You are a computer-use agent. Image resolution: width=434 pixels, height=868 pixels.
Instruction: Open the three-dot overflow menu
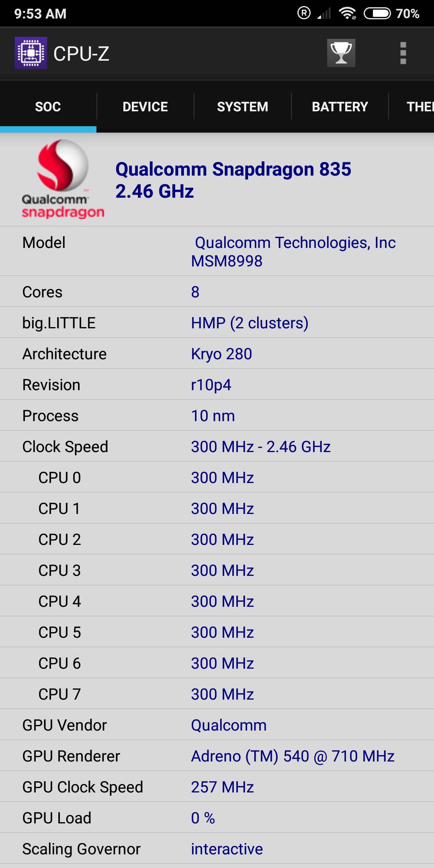click(x=403, y=53)
